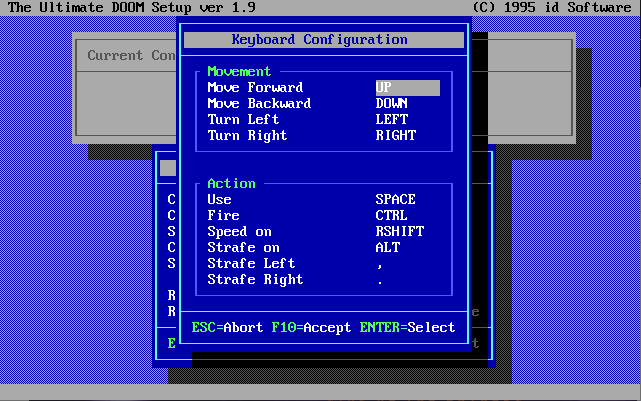
Task: Click the Turn Left option
Action: coord(243,120)
